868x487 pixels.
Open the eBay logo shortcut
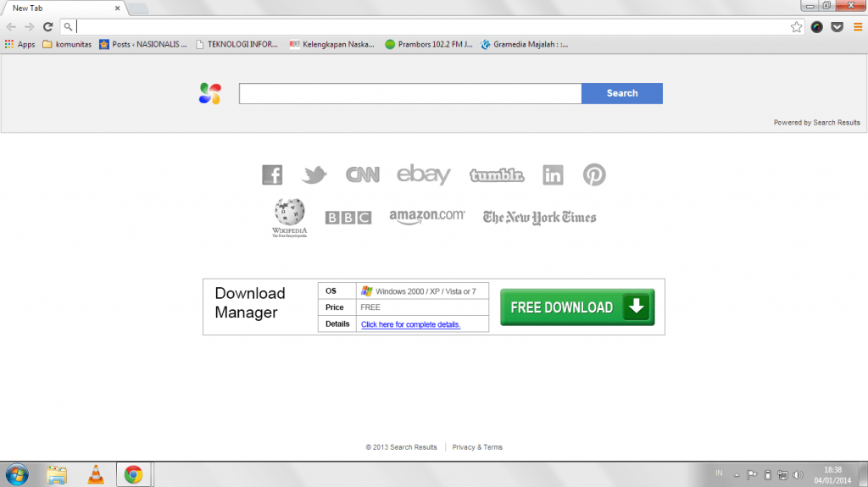(x=424, y=174)
